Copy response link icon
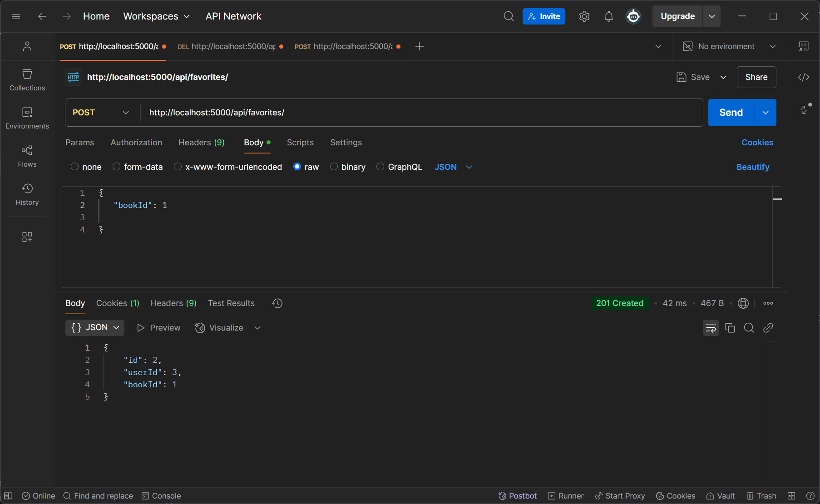 click(x=768, y=328)
